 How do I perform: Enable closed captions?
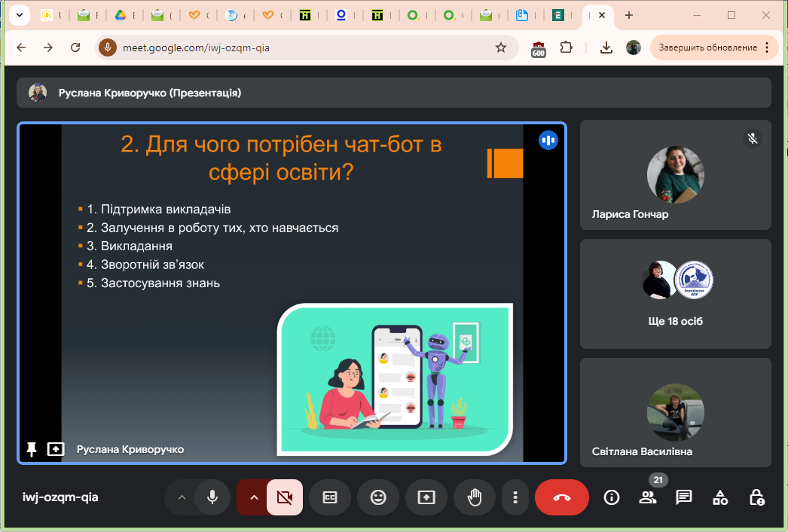tap(329, 497)
